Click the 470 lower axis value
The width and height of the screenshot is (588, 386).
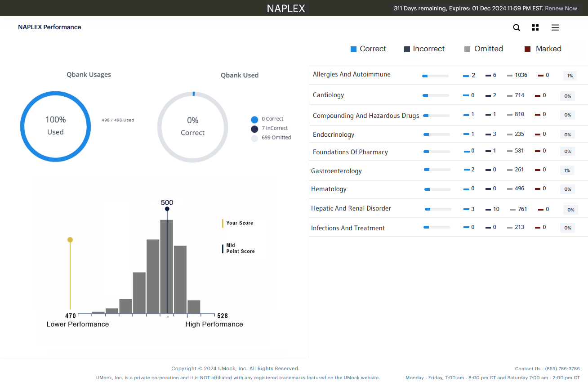click(71, 316)
